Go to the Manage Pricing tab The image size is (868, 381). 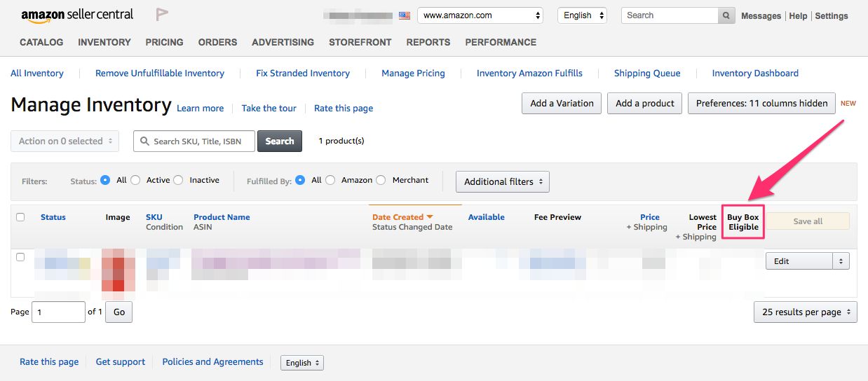click(x=413, y=73)
